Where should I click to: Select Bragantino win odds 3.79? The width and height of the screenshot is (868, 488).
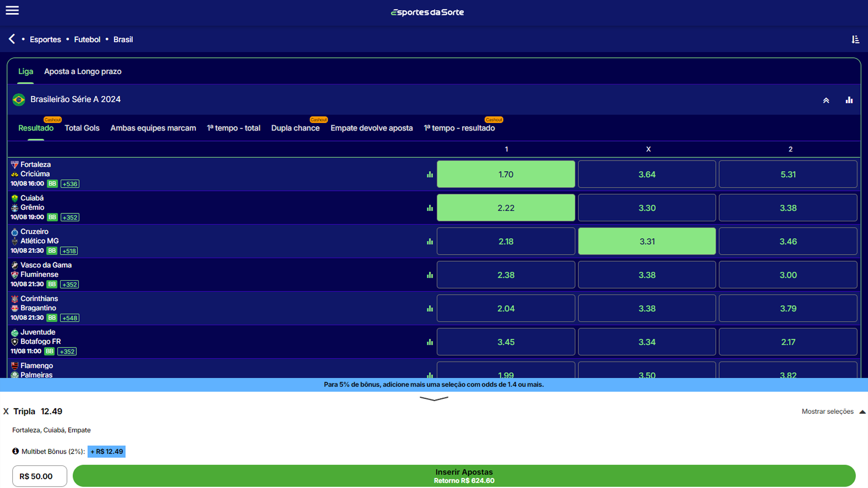point(788,308)
